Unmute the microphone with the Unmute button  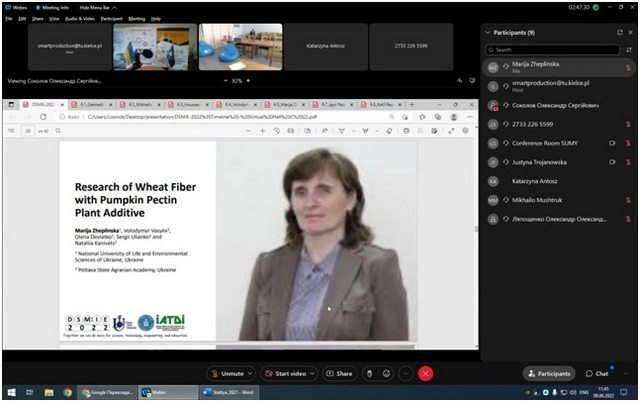(x=227, y=373)
